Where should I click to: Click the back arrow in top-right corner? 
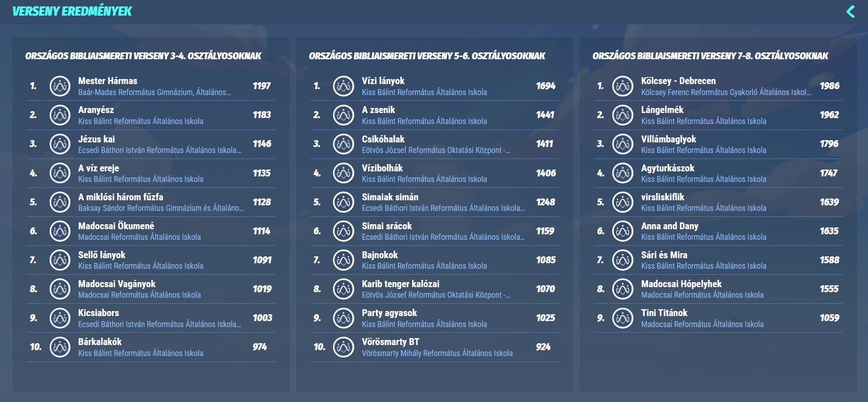(x=851, y=11)
